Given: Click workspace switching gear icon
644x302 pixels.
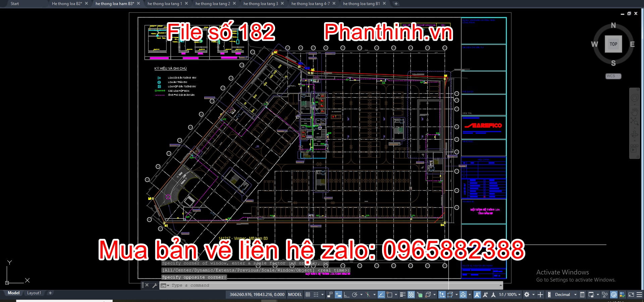Looking at the screenshot, I should [x=527, y=295].
